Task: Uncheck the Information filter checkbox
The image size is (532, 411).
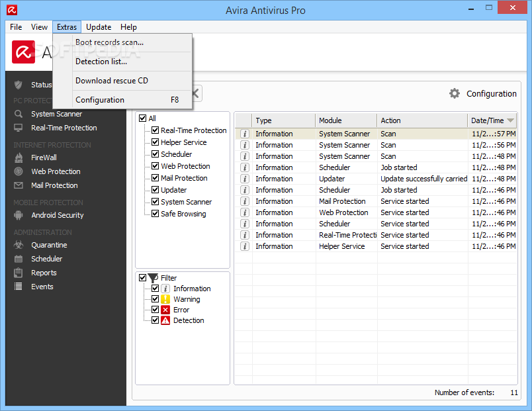Action: click(155, 289)
